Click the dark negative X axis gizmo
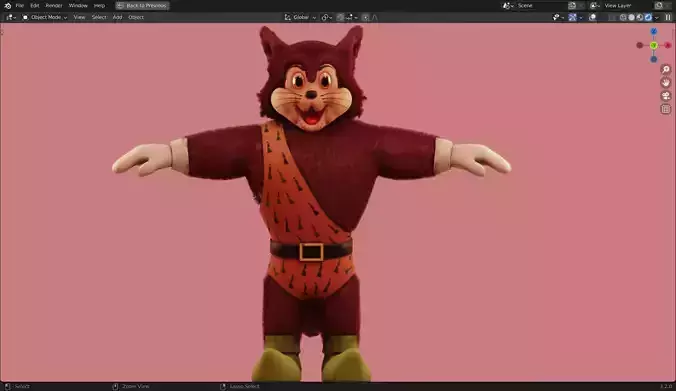 click(640, 45)
